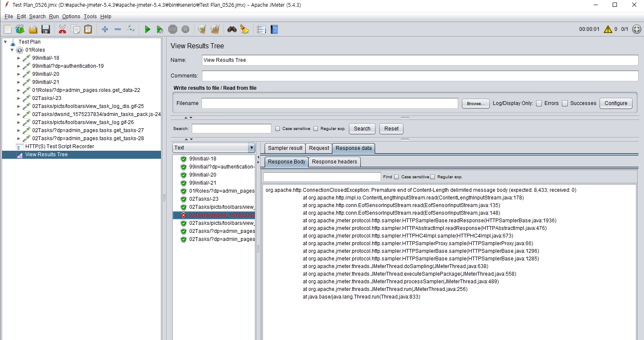Click the Open file folder icon
This screenshot has width=644, height=340.
pos(33,29)
